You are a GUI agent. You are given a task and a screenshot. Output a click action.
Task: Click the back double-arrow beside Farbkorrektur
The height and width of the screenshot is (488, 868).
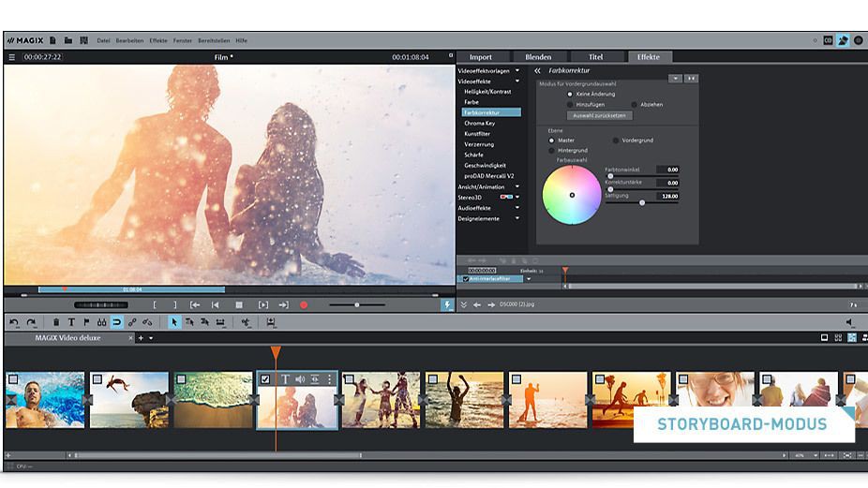pos(538,71)
